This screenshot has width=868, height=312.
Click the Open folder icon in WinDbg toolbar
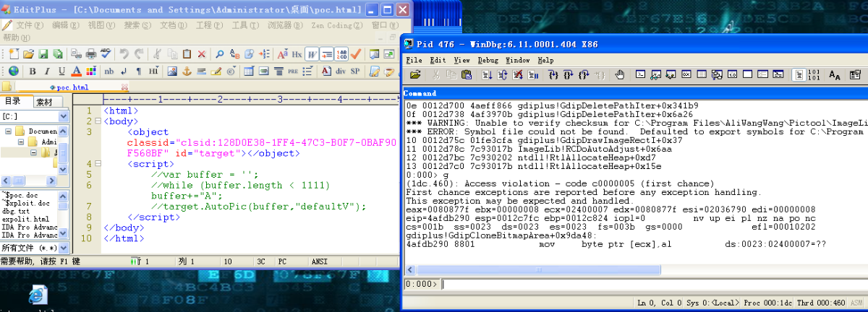(x=416, y=74)
